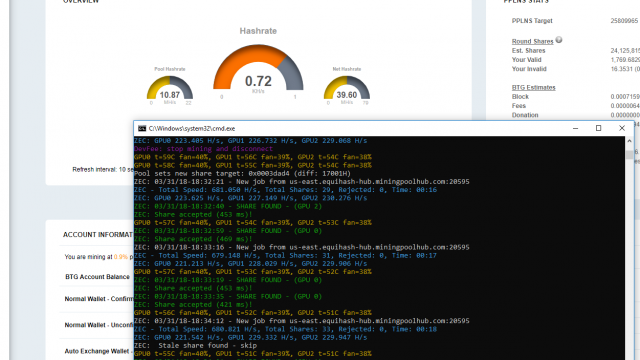Click the BTG Account Balance label

pos(97,277)
